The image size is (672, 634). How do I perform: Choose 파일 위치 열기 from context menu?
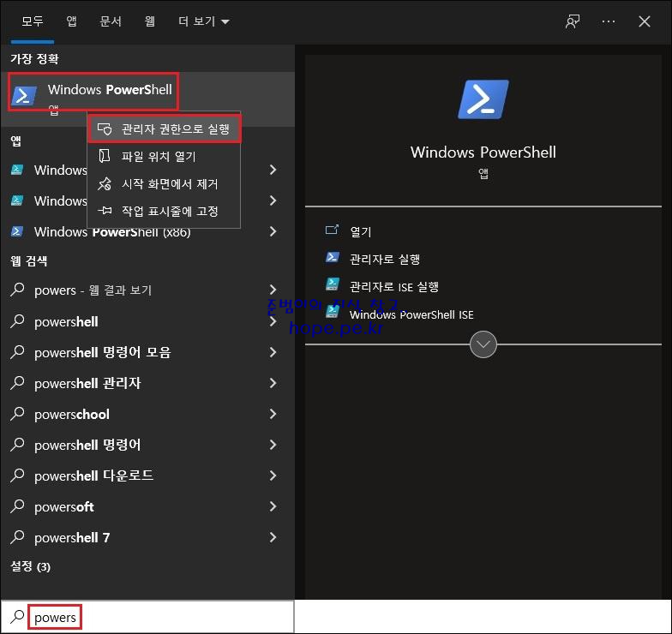[x=165, y=156]
